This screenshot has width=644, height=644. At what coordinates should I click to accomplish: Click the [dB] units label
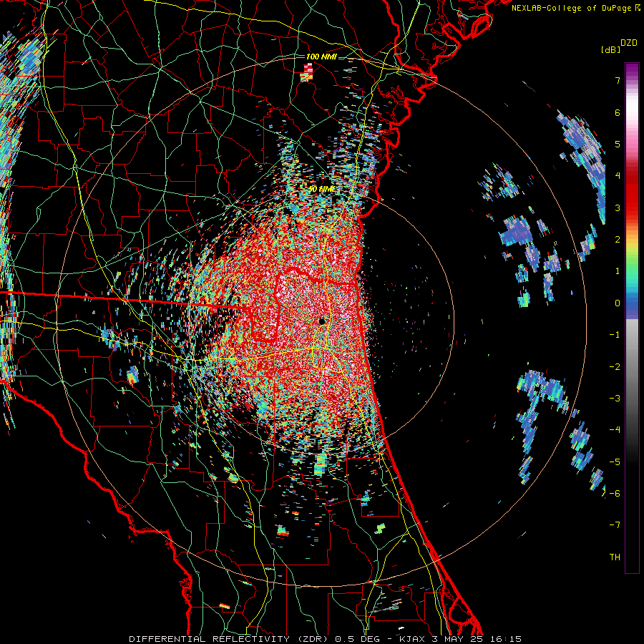click(x=610, y=49)
